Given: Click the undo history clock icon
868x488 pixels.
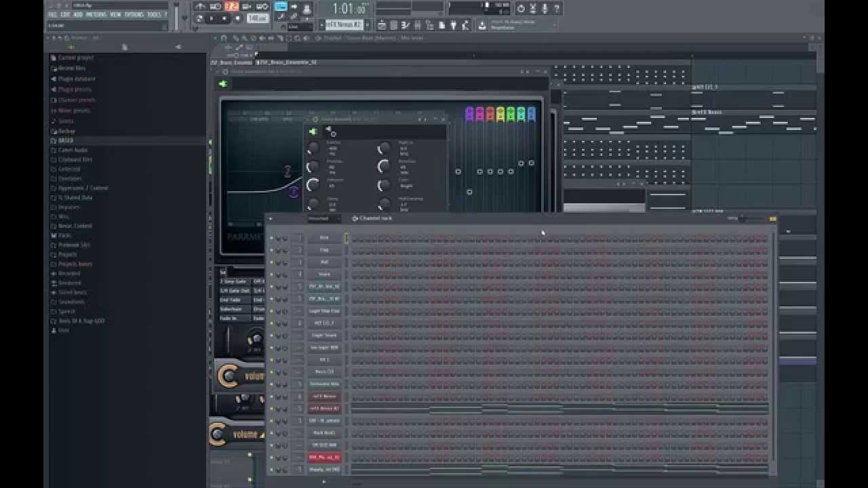Looking at the screenshot, I should click(x=521, y=9).
